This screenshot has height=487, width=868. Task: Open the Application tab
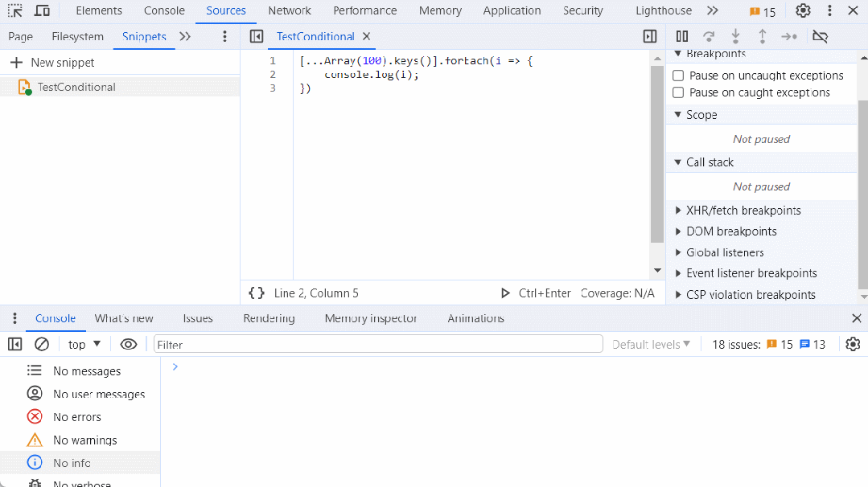click(512, 10)
